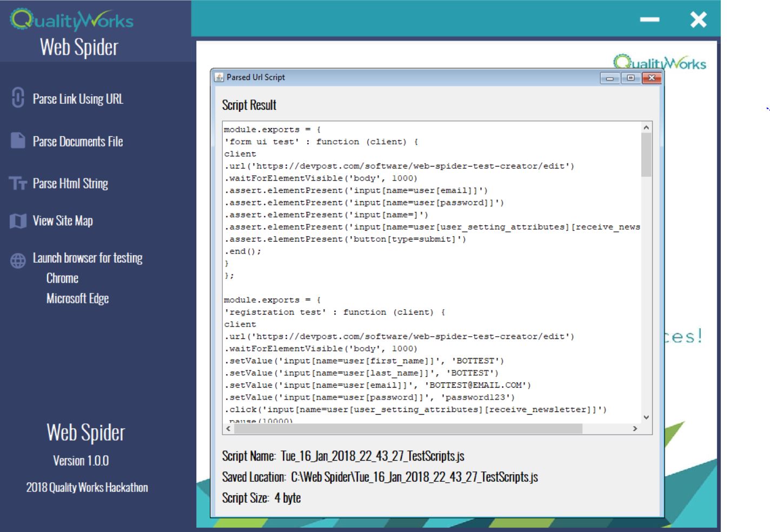Click the script vertical scrollbar down arrow

pos(646,417)
